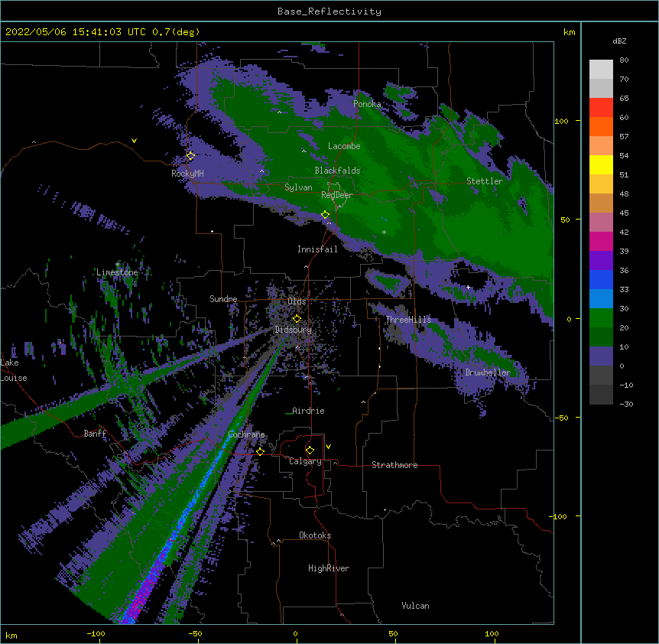Click the dBZ legend heading

tap(619, 41)
